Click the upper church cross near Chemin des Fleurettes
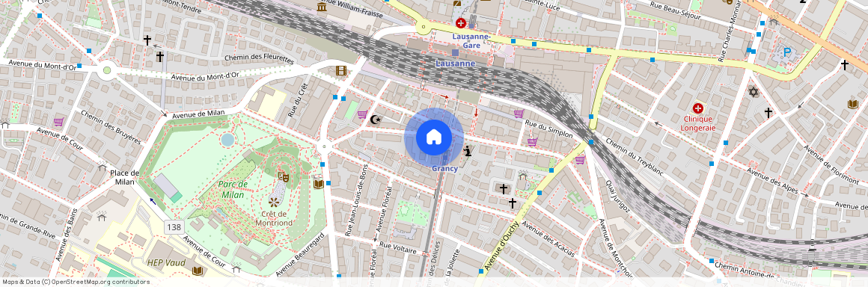 pyautogui.click(x=147, y=40)
